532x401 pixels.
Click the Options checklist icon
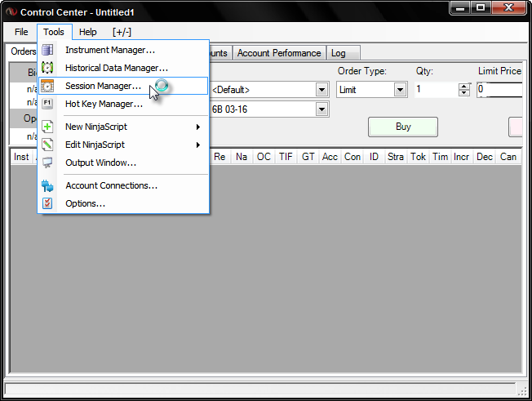point(47,203)
